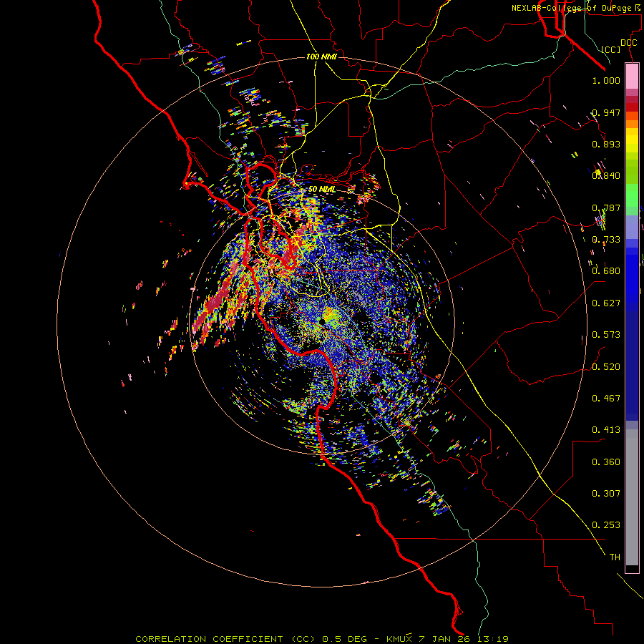Pick the pink swatch at legend top
Viewport: 644px width, 644px height.
632,77
